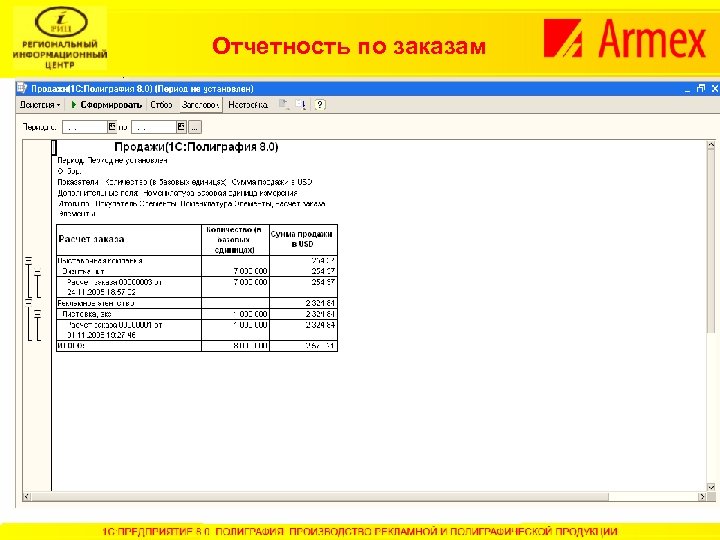The width and height of the screenshot is (720, 540).
Task: Click the horizontal scroll right arrow
Action: (x=702, y=496)
